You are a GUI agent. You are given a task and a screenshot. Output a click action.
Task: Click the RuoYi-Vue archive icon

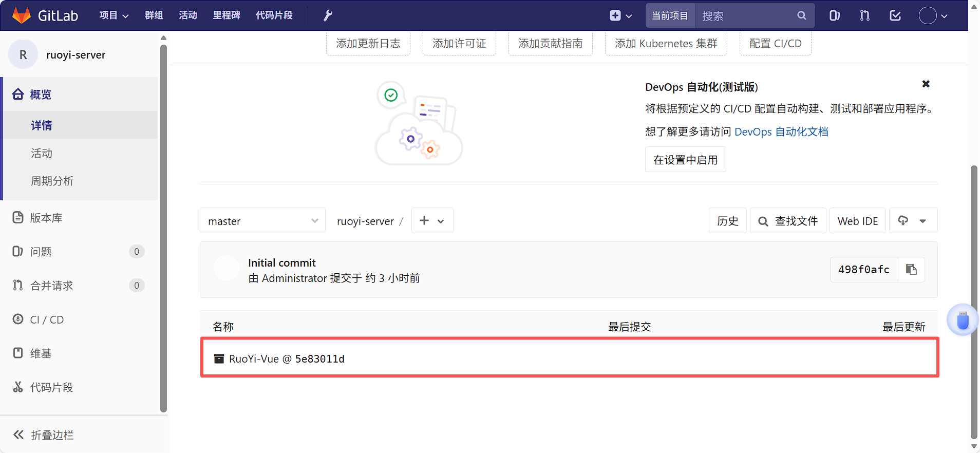(x=219, y=358)
